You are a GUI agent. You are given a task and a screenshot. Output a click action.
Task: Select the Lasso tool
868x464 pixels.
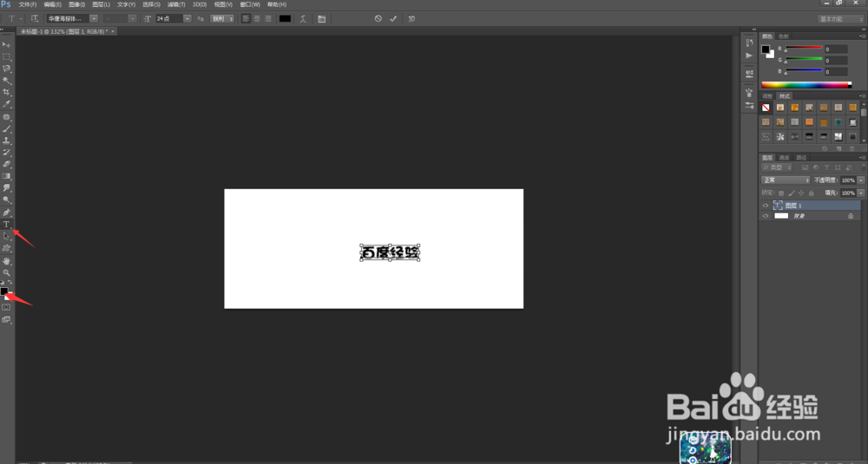(7, 69)
